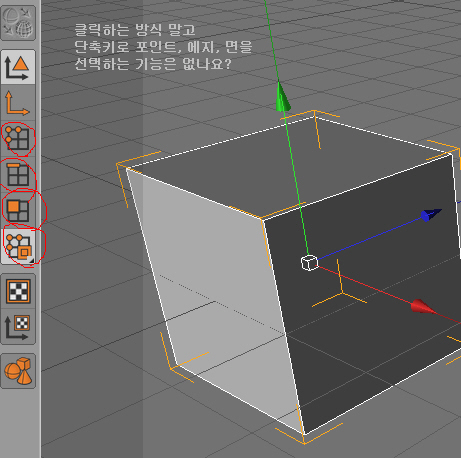The image size is (461, 458).
Task: Click the Korean annotation text
Action: (163, 47)
